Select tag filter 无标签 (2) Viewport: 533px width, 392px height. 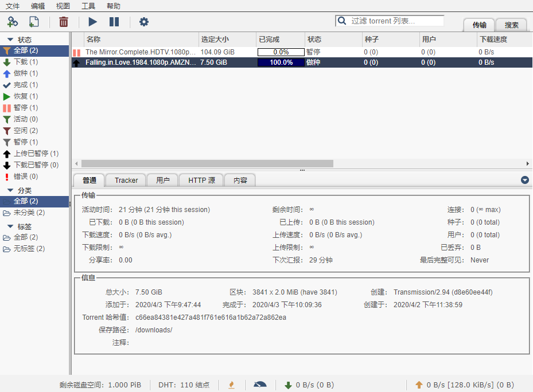tap(34, 249)
